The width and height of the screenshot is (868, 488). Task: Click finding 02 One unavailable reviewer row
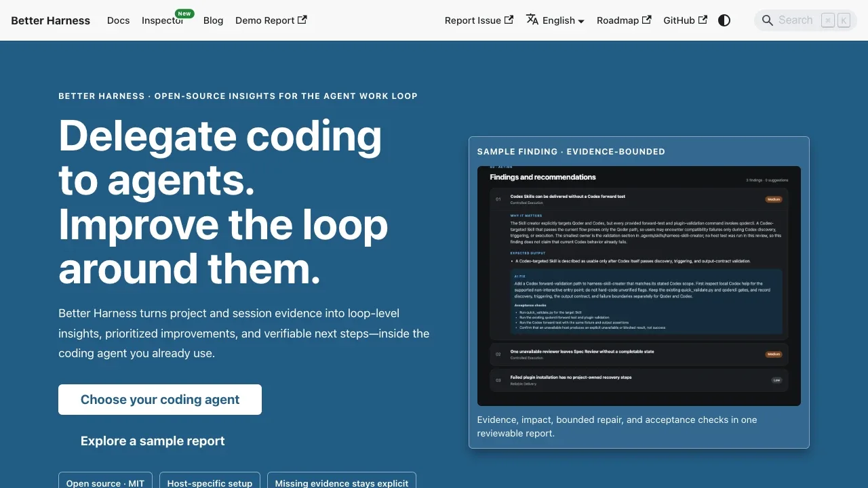coord(639,354)
